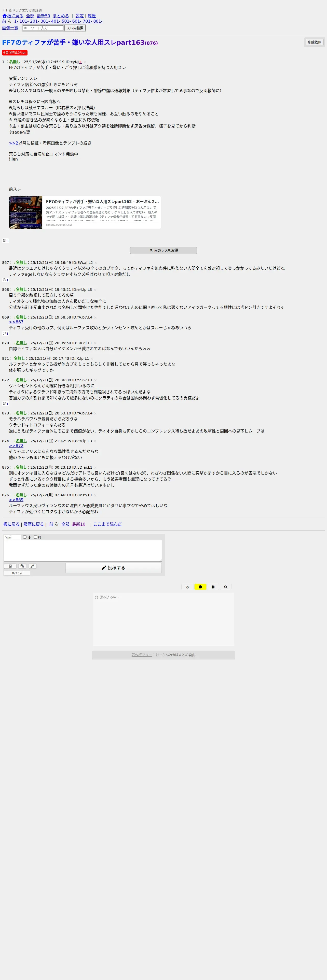Image resolution: width=327 pixels, height=980 pixels.
Task: Enable the ↓ (sage) checkbox
Action: (x=25, y=537)
